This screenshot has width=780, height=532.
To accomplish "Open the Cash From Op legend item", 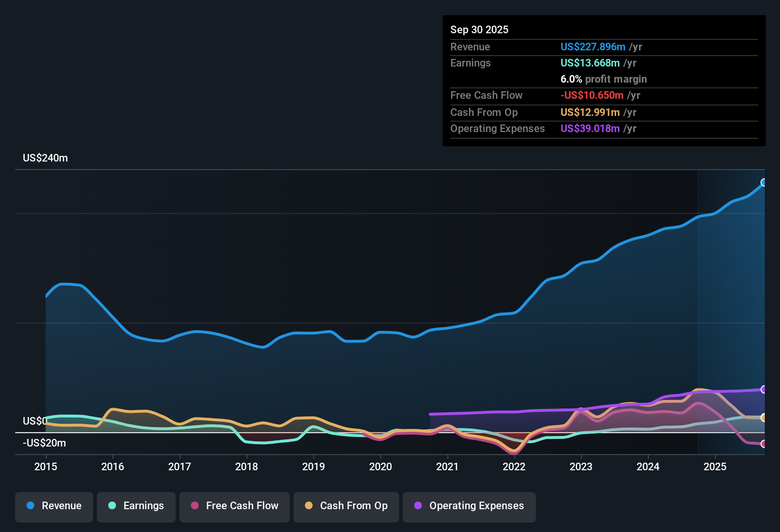I will click(x=346, y=506).
